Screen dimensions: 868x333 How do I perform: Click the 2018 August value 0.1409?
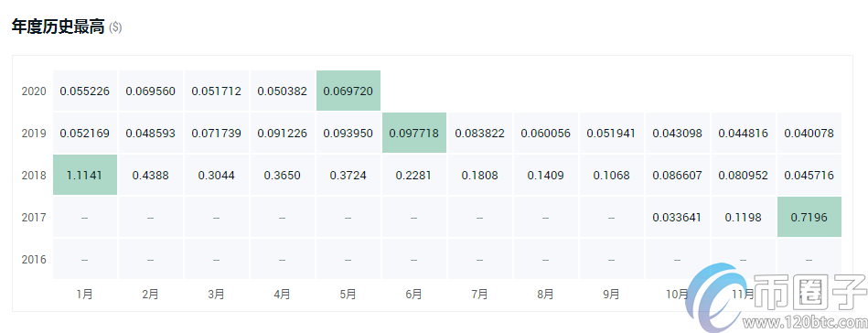pos(546,175)
